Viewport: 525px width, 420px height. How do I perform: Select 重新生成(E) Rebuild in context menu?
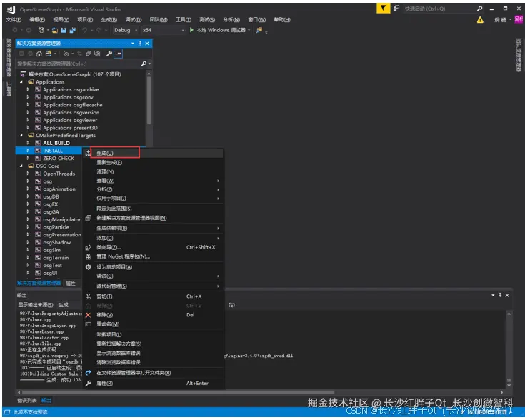tap(153, 162)
